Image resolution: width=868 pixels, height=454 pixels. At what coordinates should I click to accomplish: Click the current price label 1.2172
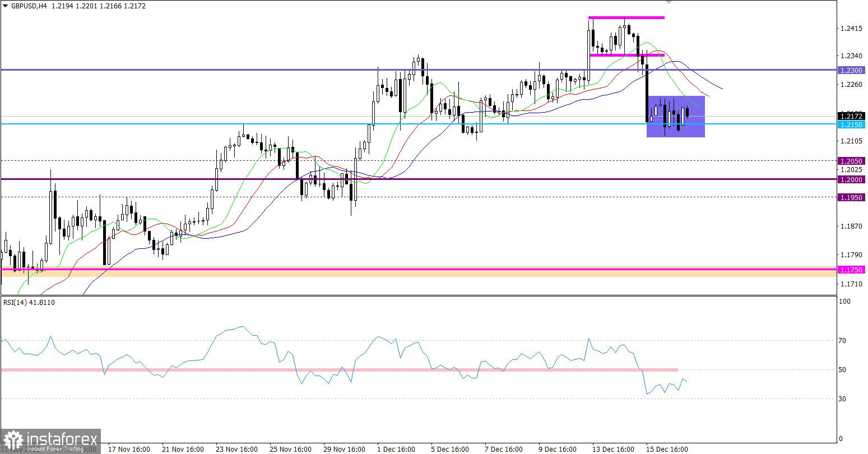click(x=851, y=116)
